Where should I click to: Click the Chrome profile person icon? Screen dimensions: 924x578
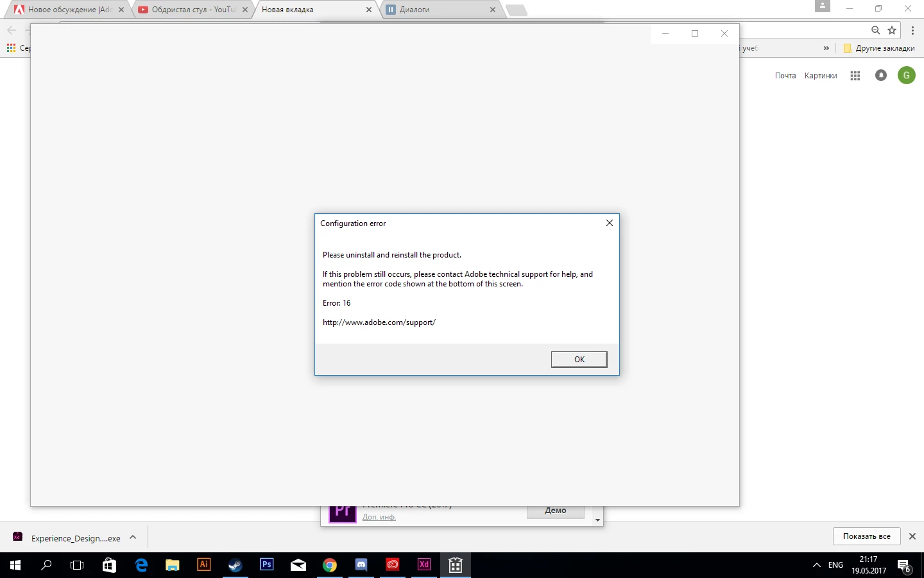point(823,6)
